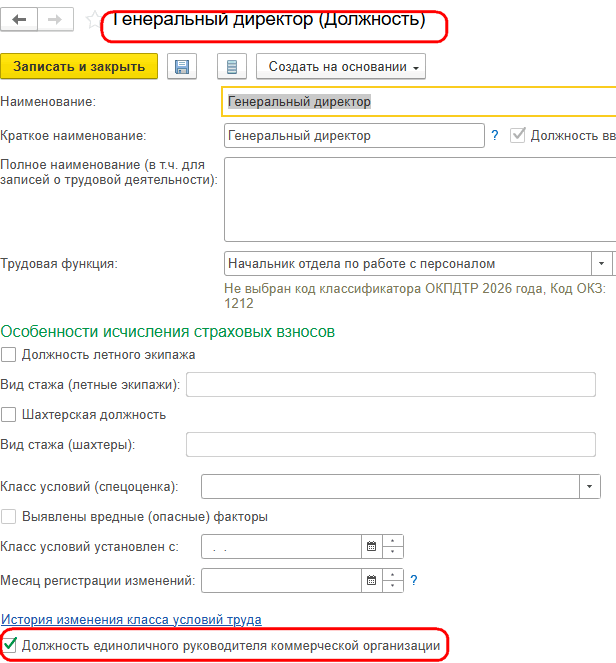Toggle the Должность вв... checkbox

[x=517, y=135]
